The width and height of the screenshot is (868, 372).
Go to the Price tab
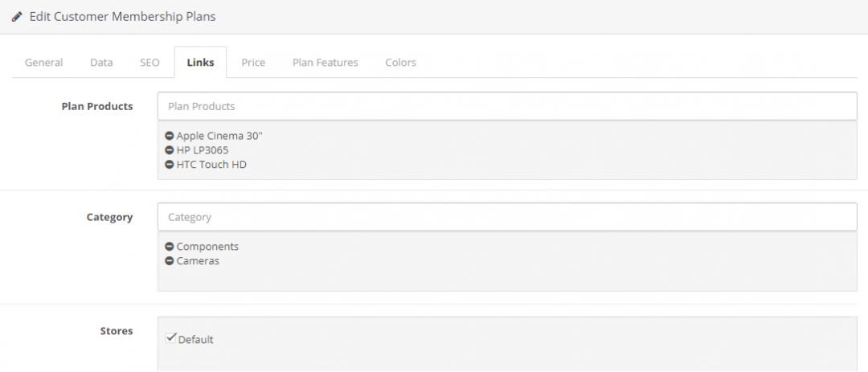(x=253, y=62)
